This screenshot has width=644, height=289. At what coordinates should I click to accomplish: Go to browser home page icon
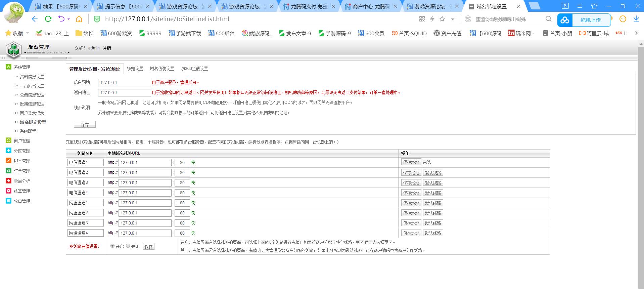(79, 19)
